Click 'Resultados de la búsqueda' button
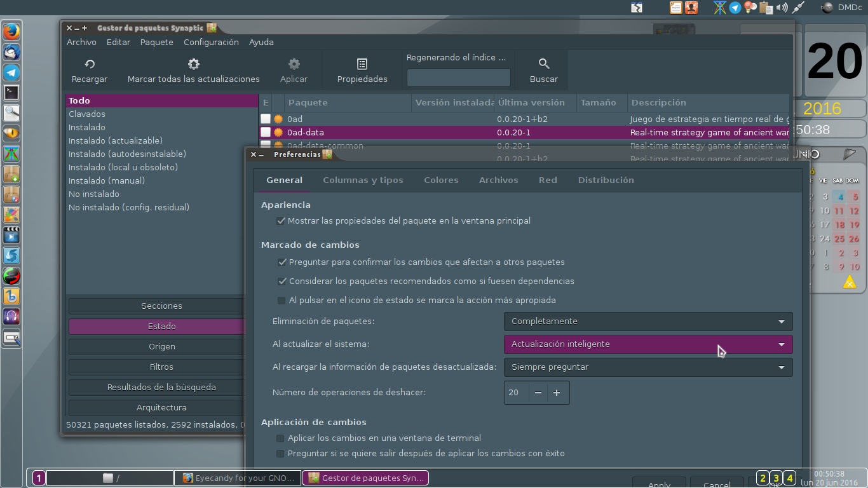 [x=161, y=388]
